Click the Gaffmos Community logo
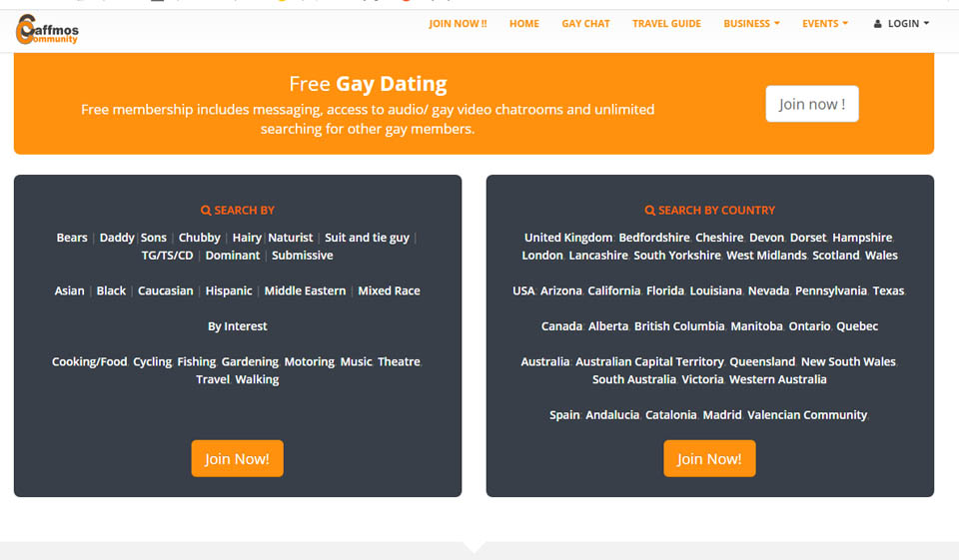This screenshot has width=959, height=560. pyautogui.click(x=47, y=31)
